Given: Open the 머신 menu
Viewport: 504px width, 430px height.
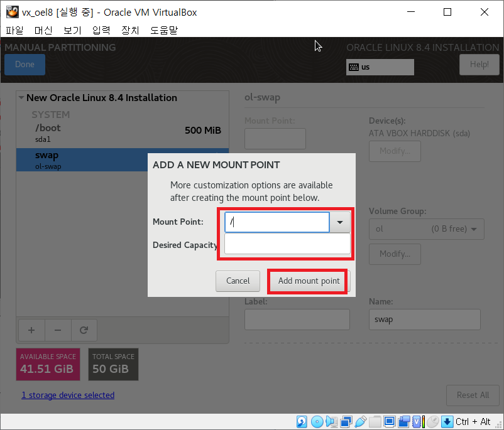Looking at the screenshot, I should (x=43, y=30).
